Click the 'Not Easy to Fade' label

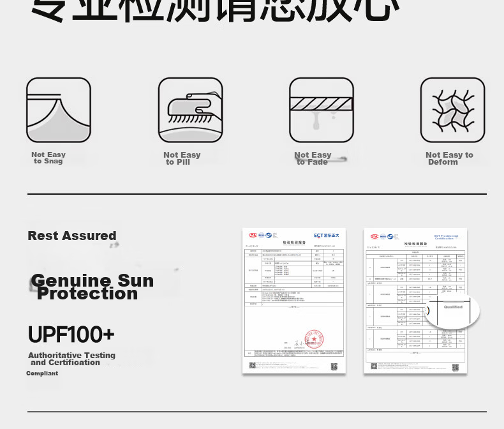point(313,158)
